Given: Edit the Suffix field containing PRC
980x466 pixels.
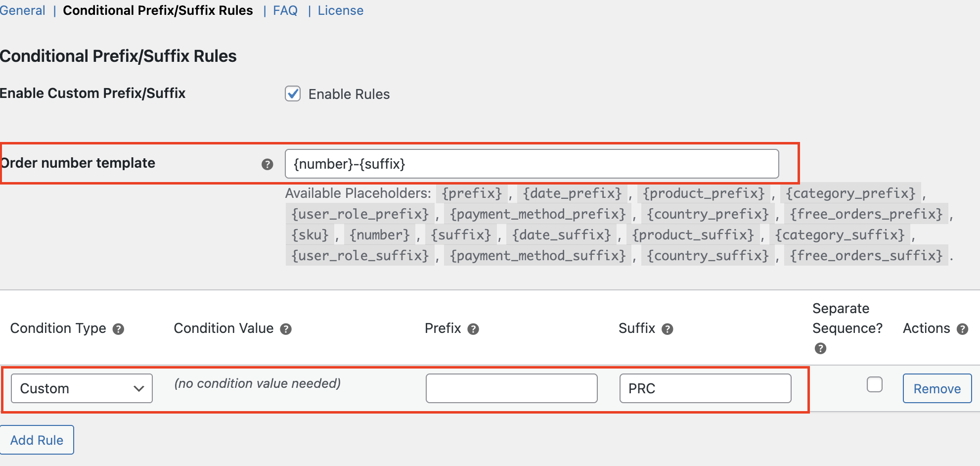Looking at the screenshot, I should pos(706,388).
